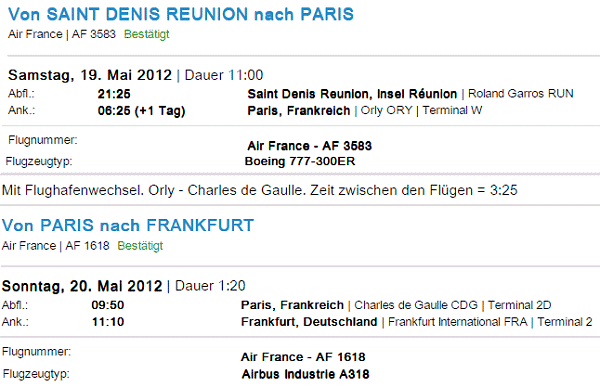Click the arrival time 11:10

click(x=108, y=322)
